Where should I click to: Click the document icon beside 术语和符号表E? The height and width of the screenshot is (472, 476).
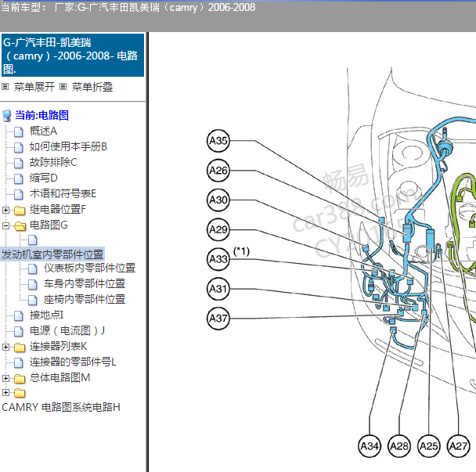[x=19, y=194]
